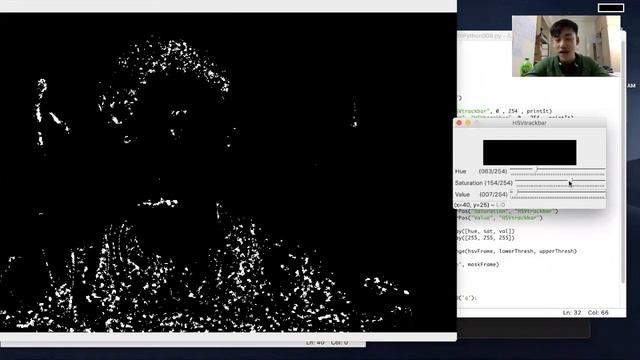Screen dimensions: 640x360
Task: Click the black image preview in HSVtrackbar
Action: tap(529, 152)
